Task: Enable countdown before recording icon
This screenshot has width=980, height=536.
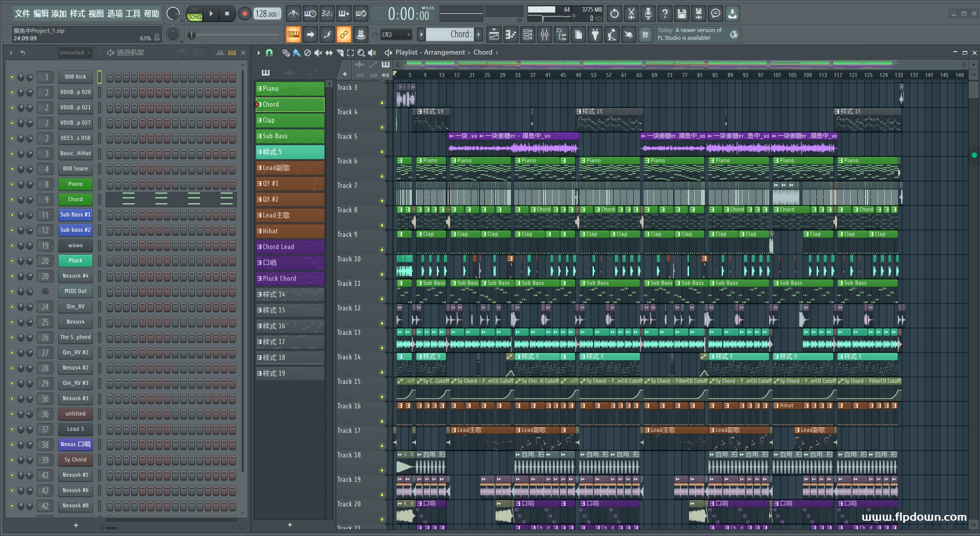Action: click(327, 14)
